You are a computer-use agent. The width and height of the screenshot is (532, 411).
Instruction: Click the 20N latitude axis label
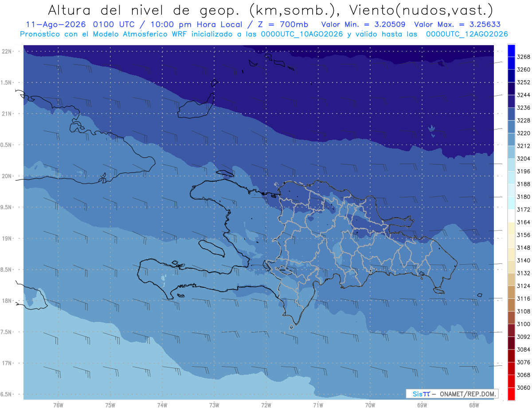pos(7,176)
